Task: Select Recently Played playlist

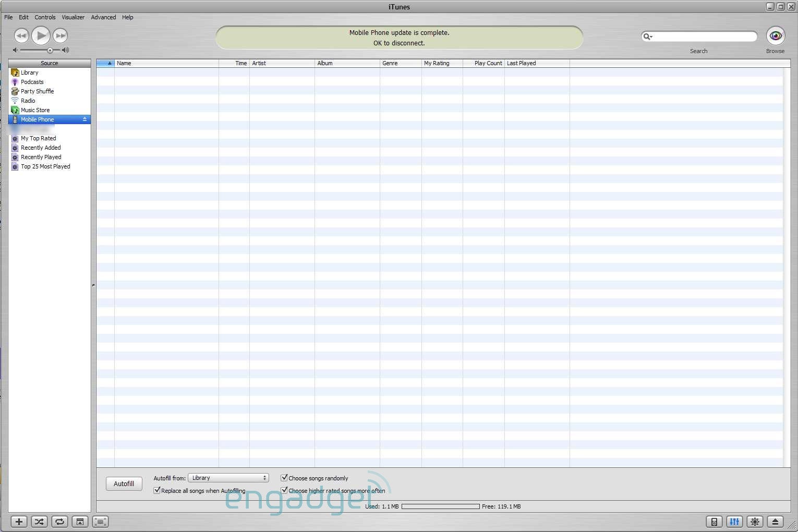Action: (x=50, y=157)
